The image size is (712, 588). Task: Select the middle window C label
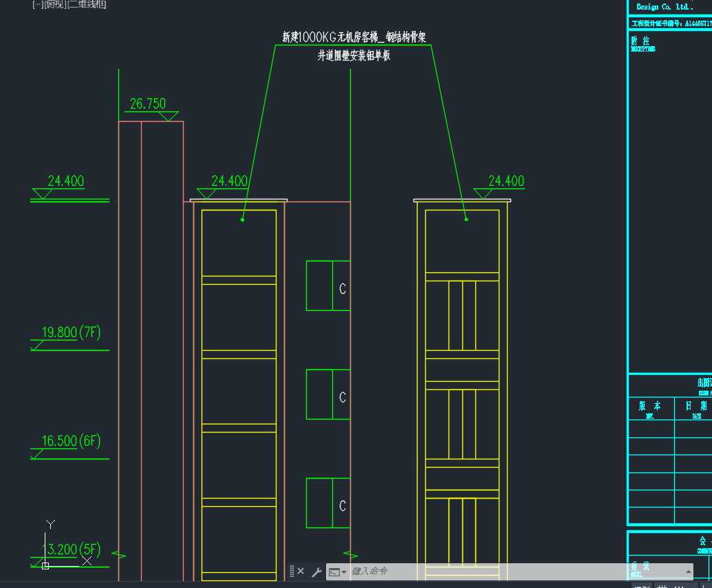pyautogui.click(x=343, y=398)
